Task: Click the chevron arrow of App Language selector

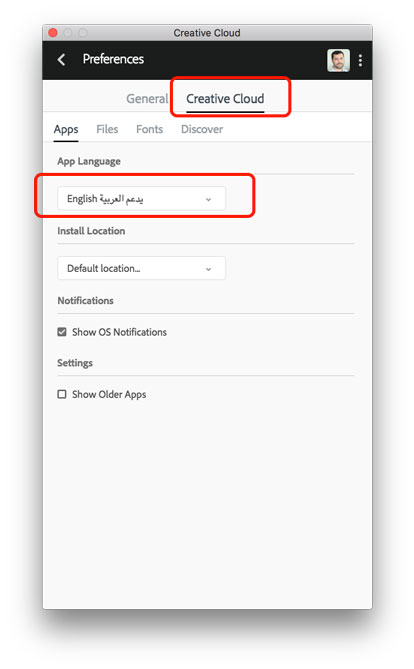Action: coord(208,199)
